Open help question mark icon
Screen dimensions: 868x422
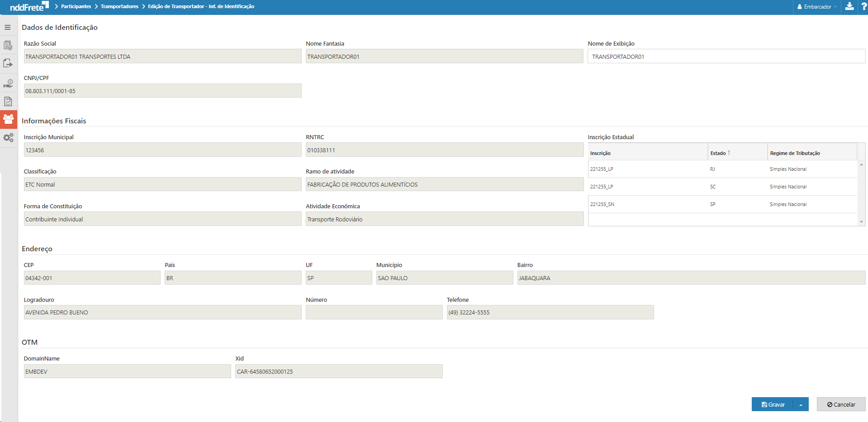tap(863, 7)
